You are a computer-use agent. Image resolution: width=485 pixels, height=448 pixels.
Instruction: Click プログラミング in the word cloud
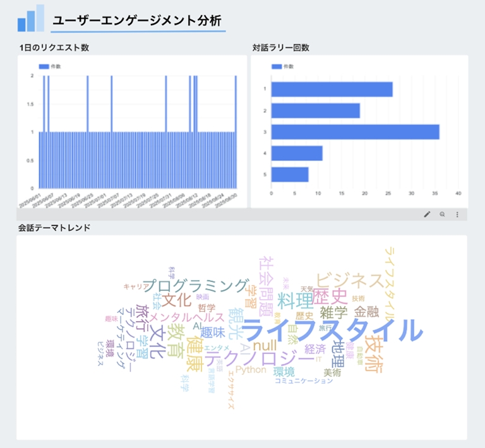tap(196, 285)
